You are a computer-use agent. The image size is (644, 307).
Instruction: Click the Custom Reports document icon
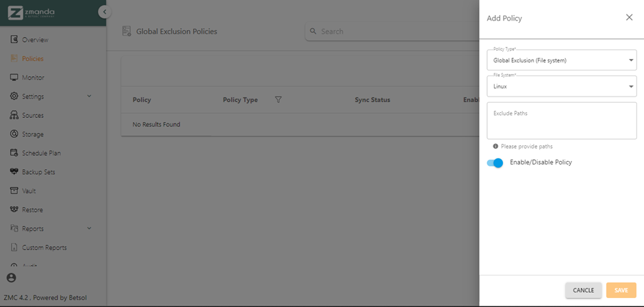pyautogui.click(x=14, y=247)
